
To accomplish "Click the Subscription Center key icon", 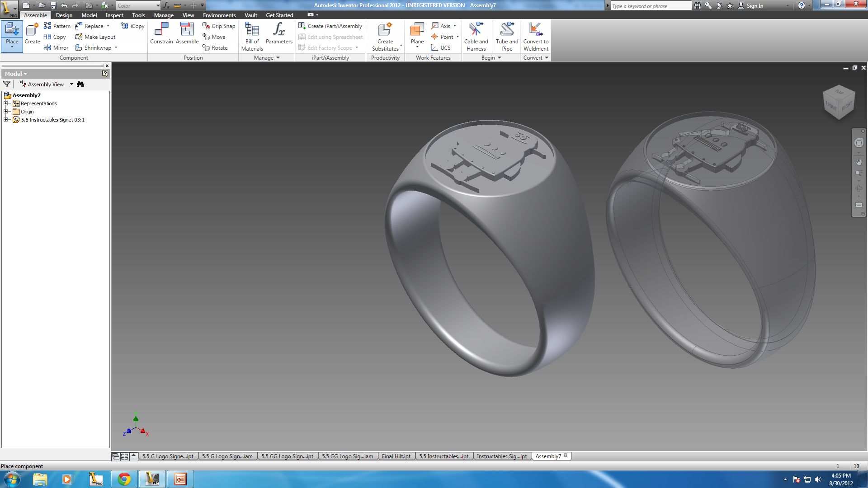I will click(708, 5).
